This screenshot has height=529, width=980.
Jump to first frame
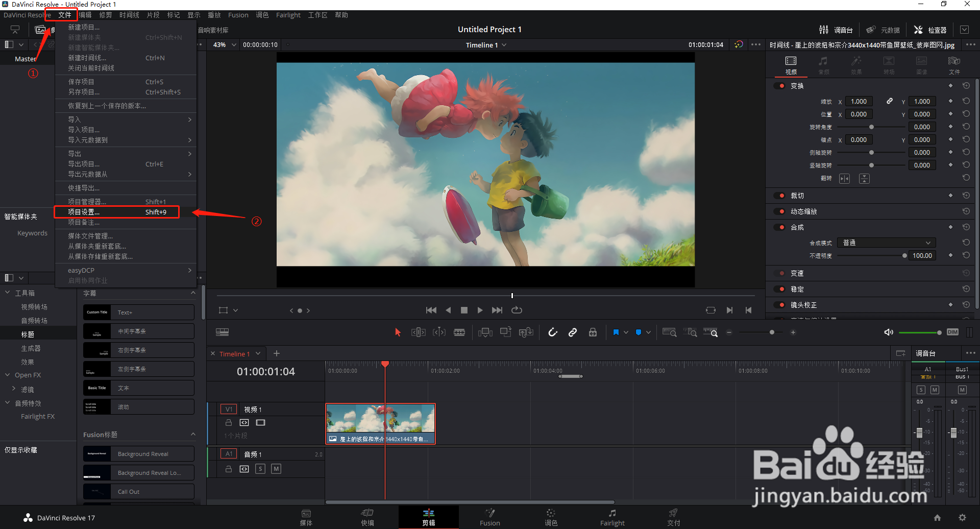431,310
